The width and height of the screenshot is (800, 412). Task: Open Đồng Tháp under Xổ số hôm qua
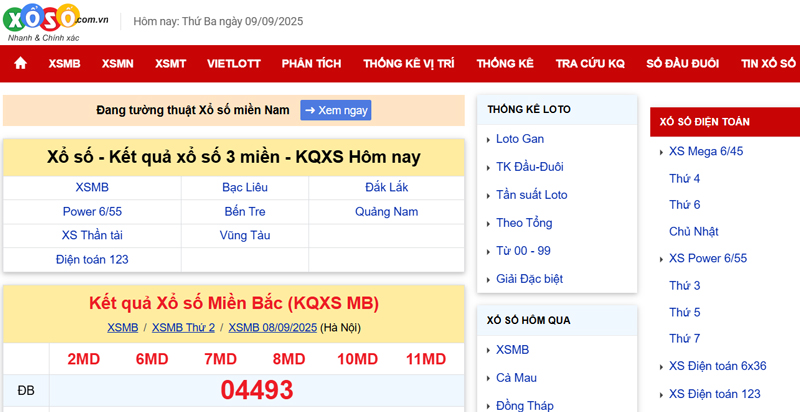524,406
